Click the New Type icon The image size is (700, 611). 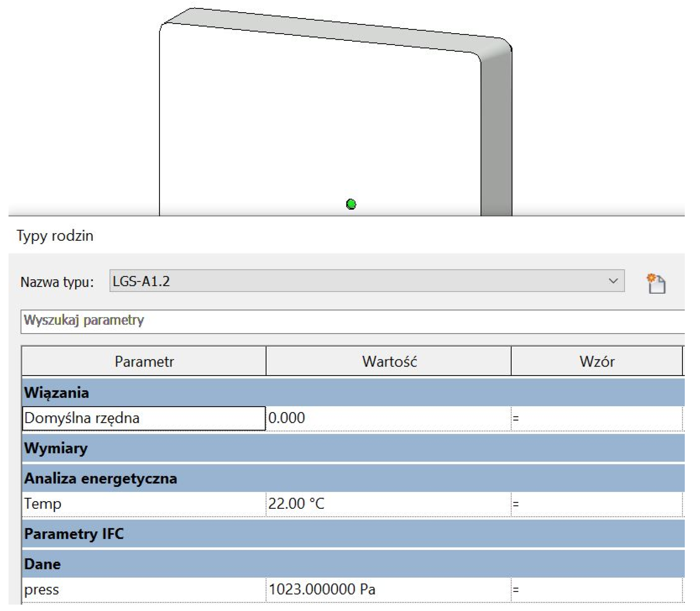pos(656,283)
